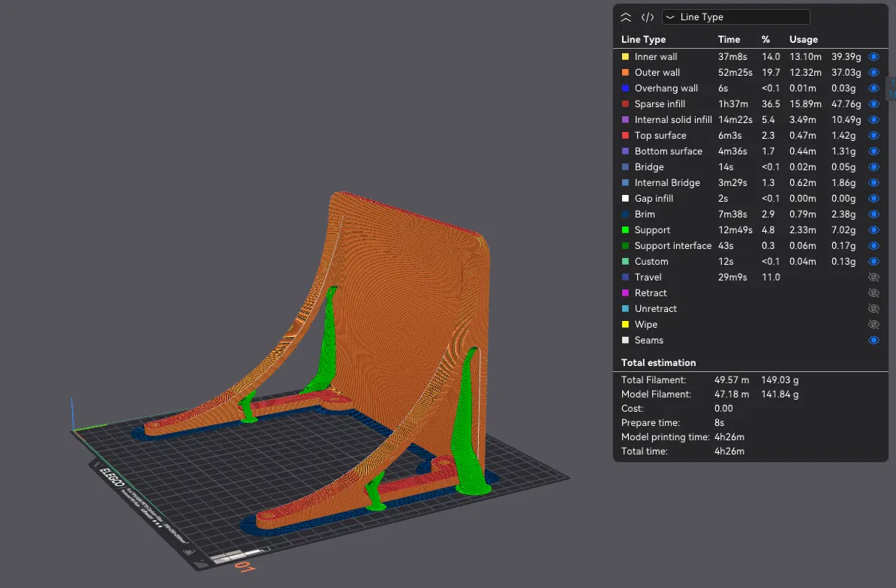Click Sparse infill time 1h37m
This screenshot has width=896, height=588.
733,104
